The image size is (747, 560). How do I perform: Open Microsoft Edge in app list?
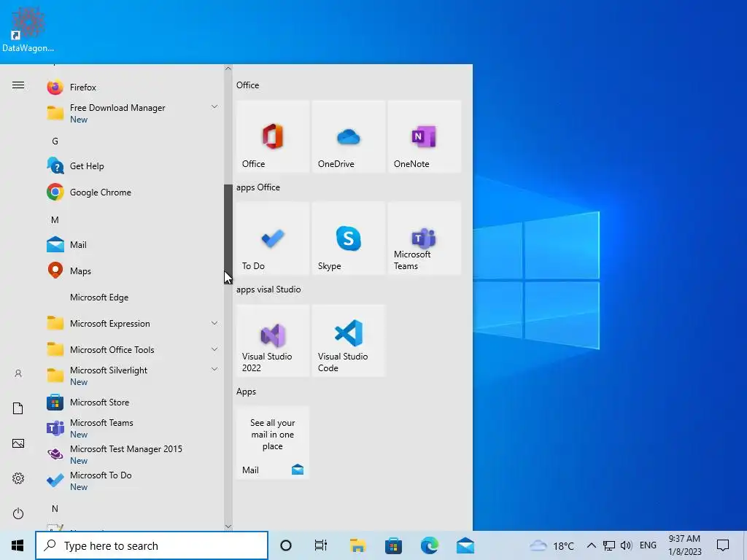coord(132,297)
